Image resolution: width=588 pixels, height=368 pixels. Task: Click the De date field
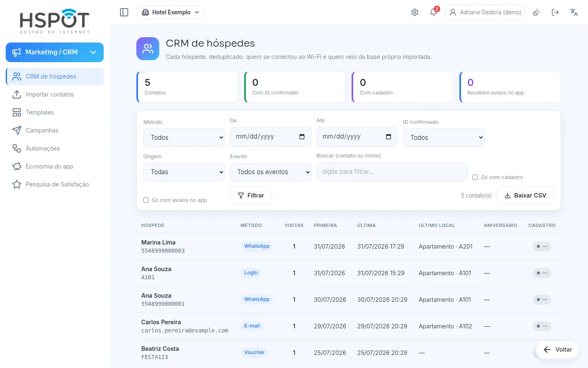[x=271, y=137]
